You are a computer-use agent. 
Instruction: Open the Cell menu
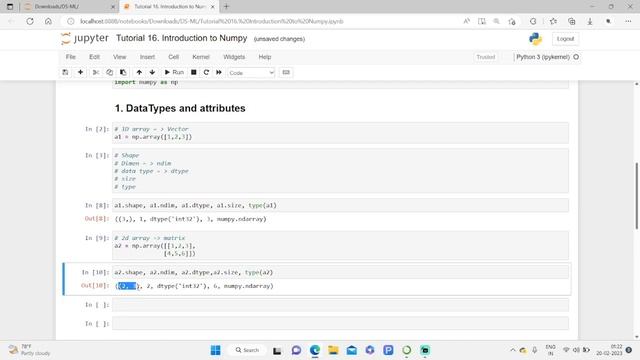pyautogui.click(x=173, y=57)
